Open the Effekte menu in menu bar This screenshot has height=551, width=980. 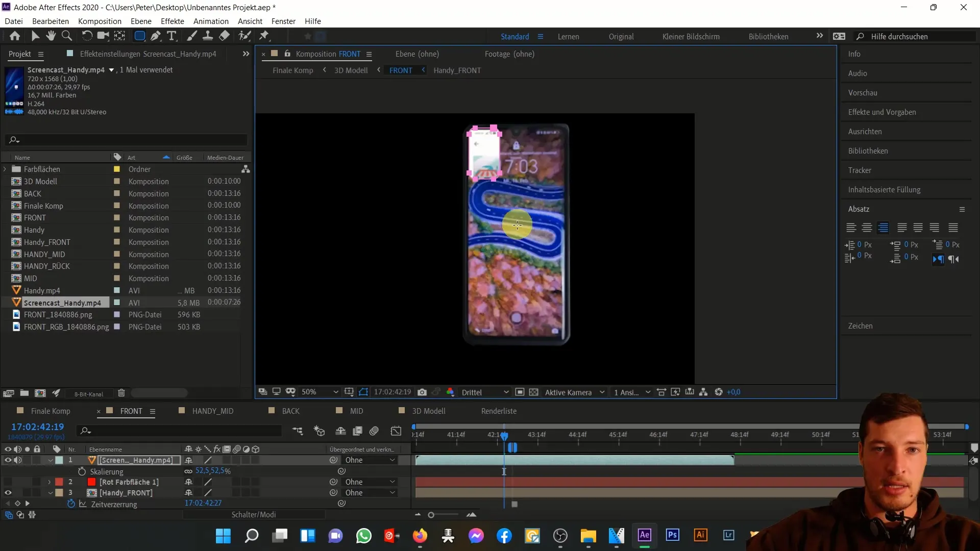pyautogui.click(x=173, y=21)
